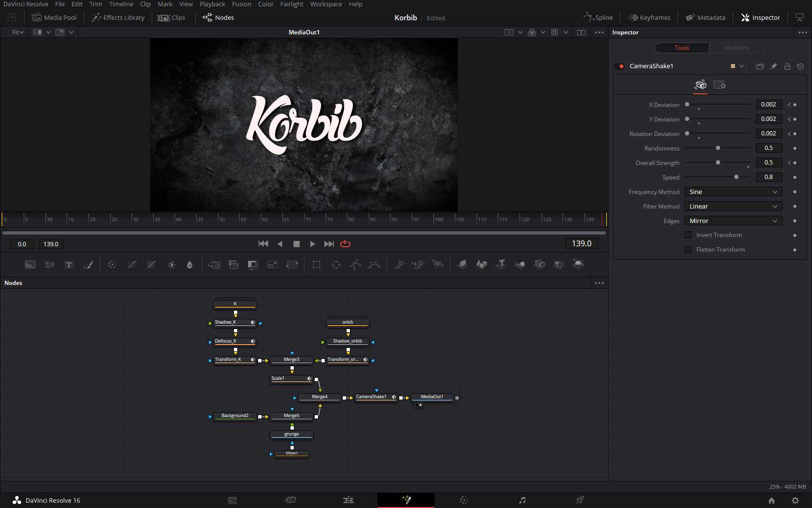Add a Shape 3D tool
Image resolution: width=812 pixels, height=508 pixels.
pos(481,264)
